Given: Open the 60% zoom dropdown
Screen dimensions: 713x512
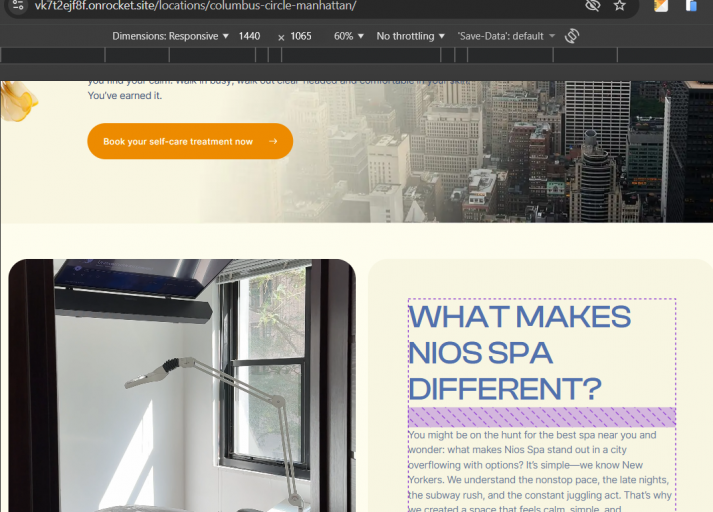Looking at the screenshot, I should [349, 36].
